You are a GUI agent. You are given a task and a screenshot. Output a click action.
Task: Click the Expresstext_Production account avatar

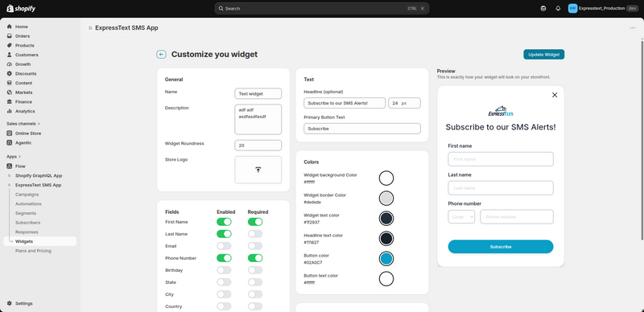[x=572, y=8]
